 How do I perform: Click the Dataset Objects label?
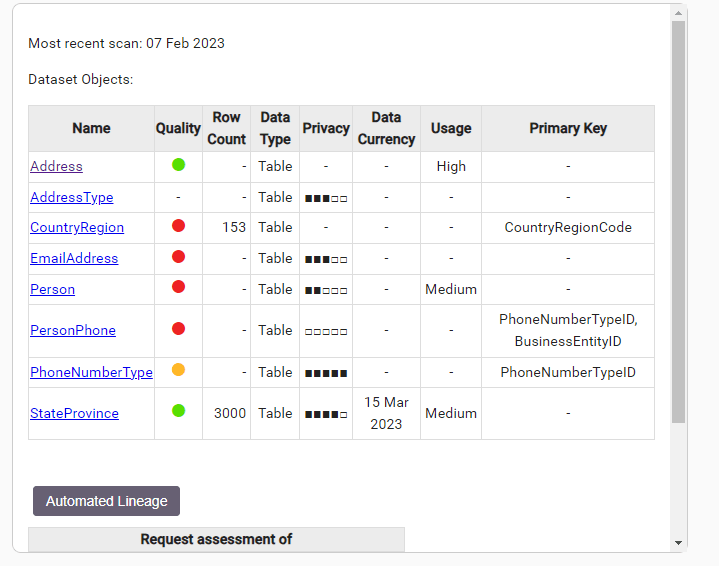point(81,80)
